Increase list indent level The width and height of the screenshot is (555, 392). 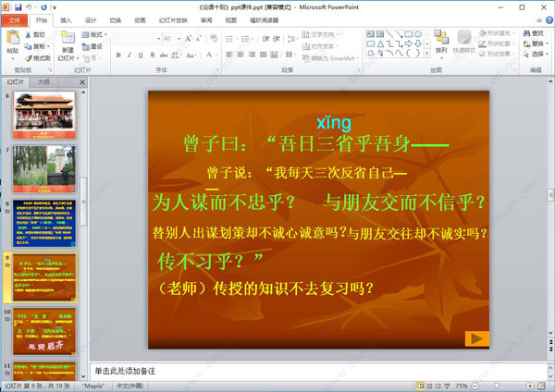[277, 38]
